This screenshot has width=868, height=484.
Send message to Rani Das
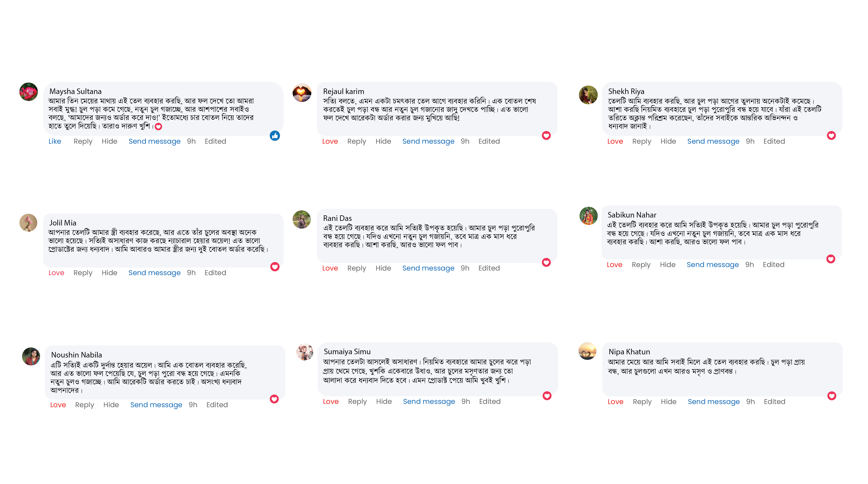tap(428, 268)
